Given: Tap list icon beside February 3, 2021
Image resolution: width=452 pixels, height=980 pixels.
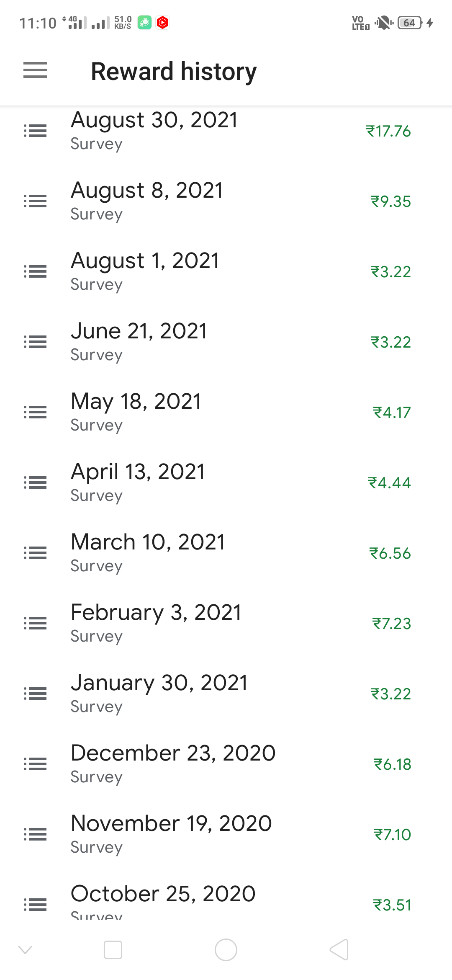Looking at the screenshot, I should click(x=35, y=624).
